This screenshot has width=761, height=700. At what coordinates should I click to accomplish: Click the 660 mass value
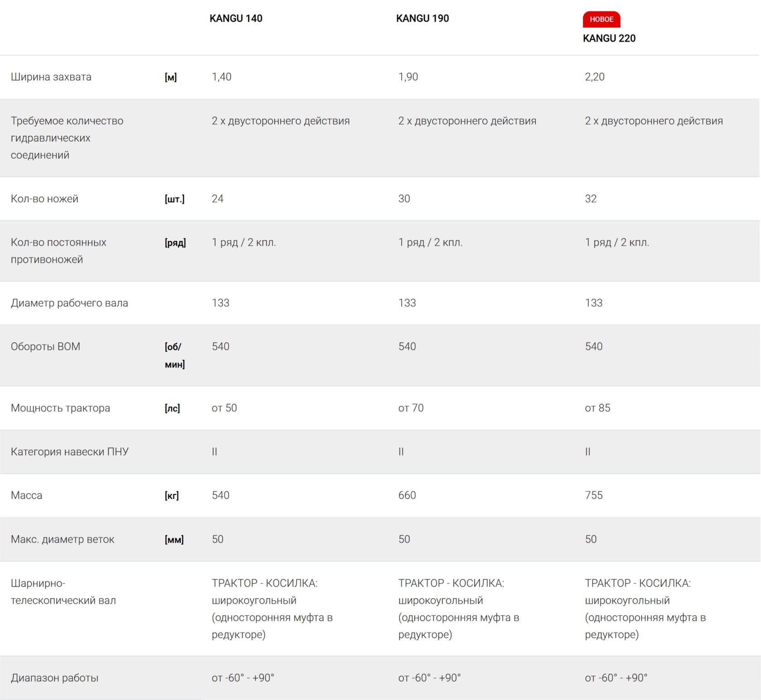[x=407, y=495]
